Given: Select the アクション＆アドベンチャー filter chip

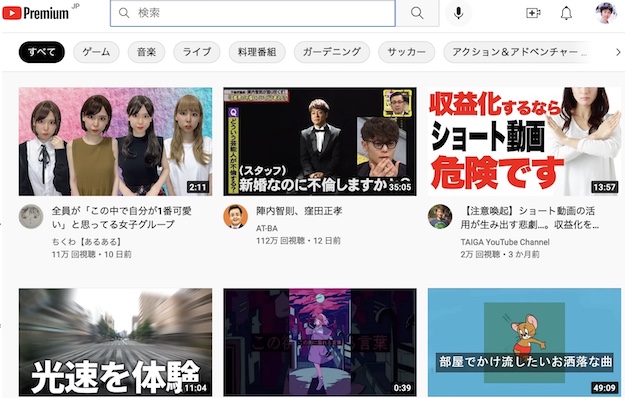Looking at the screenshot, I should [x=518, y=52].
